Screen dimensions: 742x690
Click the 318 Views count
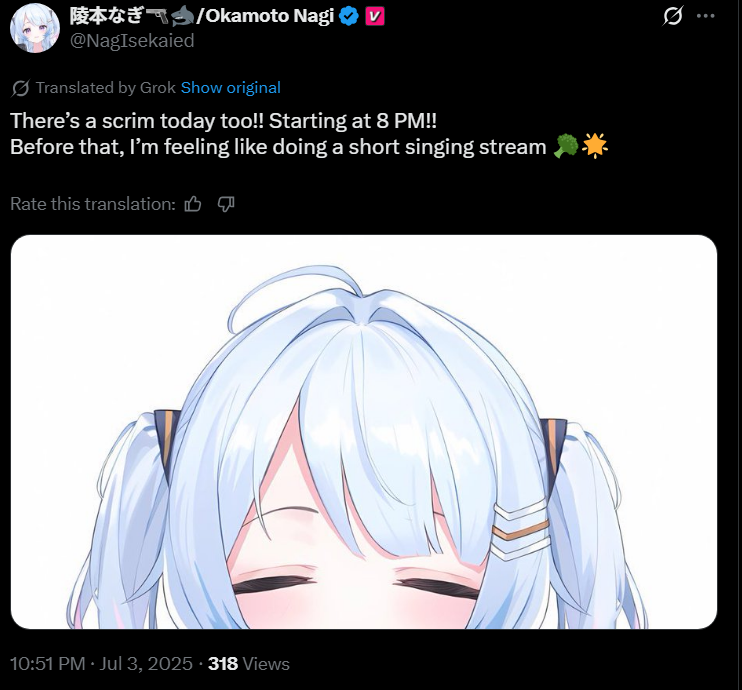pos(249,663)
